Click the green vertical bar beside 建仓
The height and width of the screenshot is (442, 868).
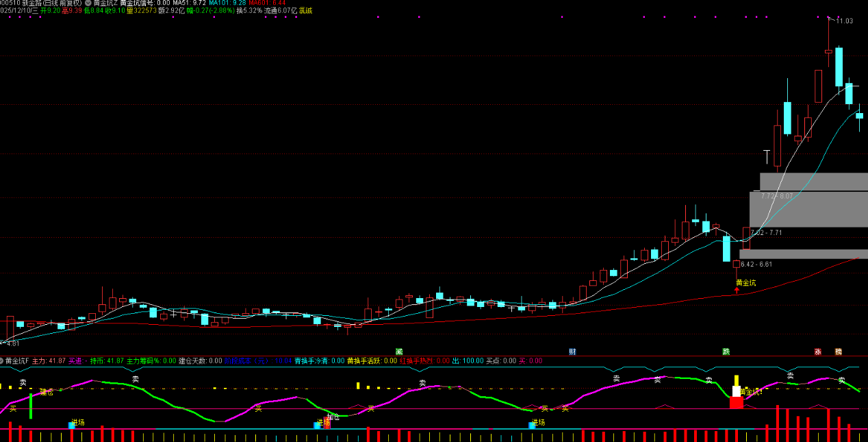[x=31, y=406]
